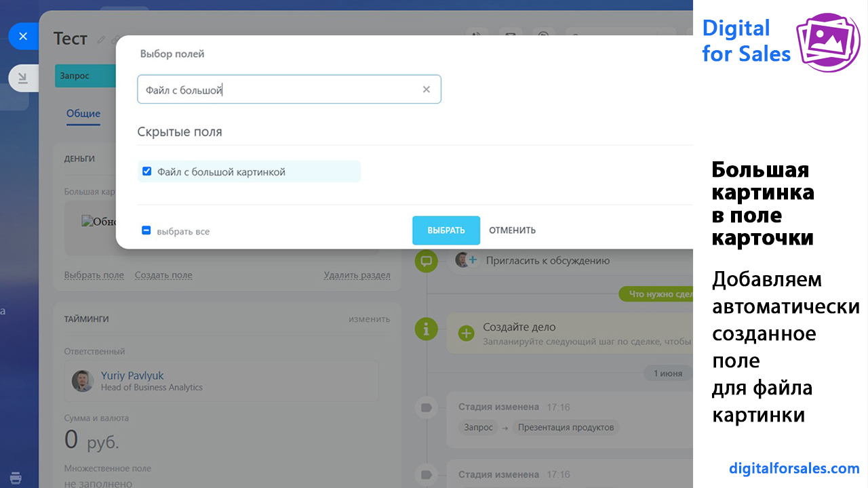Close the deal card with the blue X
The height and width of the screenshot is (488, 868).
click(23, 36)
